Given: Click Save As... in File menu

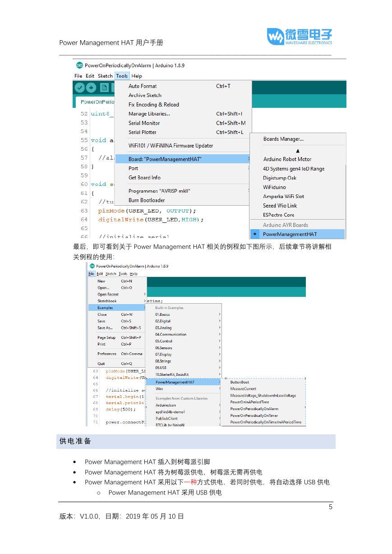Looking at the screenshot, I should [x=117, y=328].
